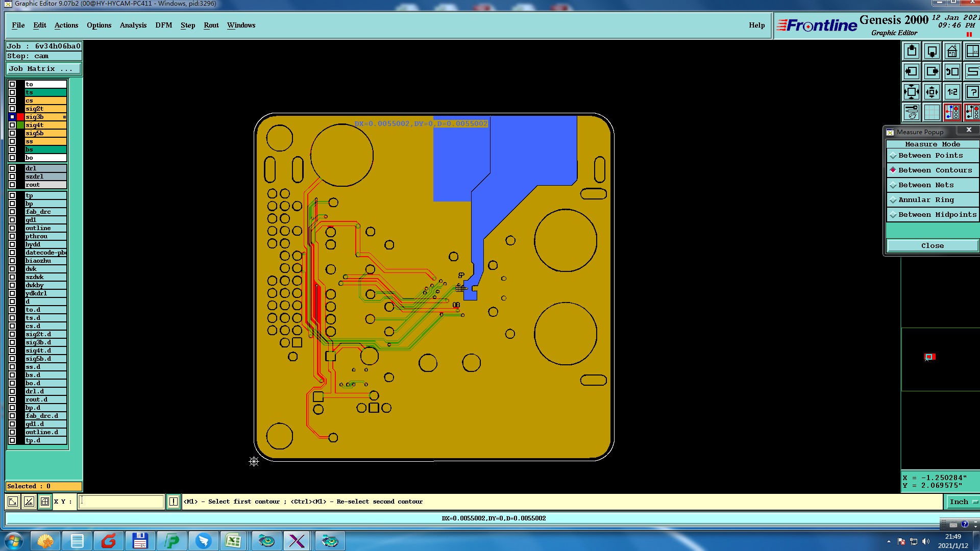The width and height of the screenshot is (980, 551).
Task: Select layer row sig3b.d
Action: (x=45, y=342)
